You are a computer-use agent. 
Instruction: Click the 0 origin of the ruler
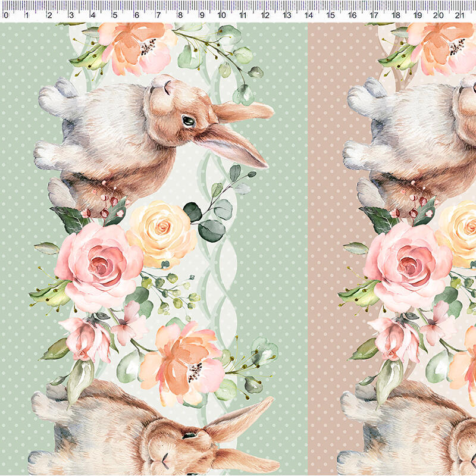click(5, 15)
